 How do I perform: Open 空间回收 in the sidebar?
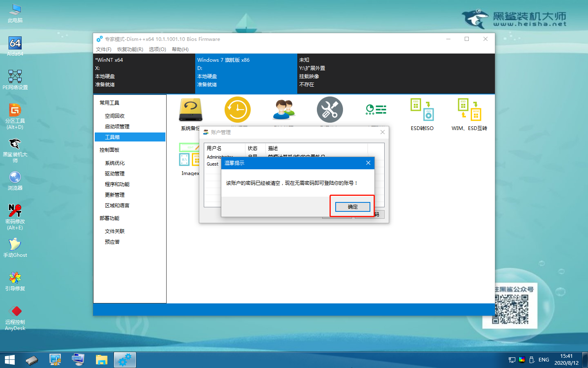click(x=115, y=116)
